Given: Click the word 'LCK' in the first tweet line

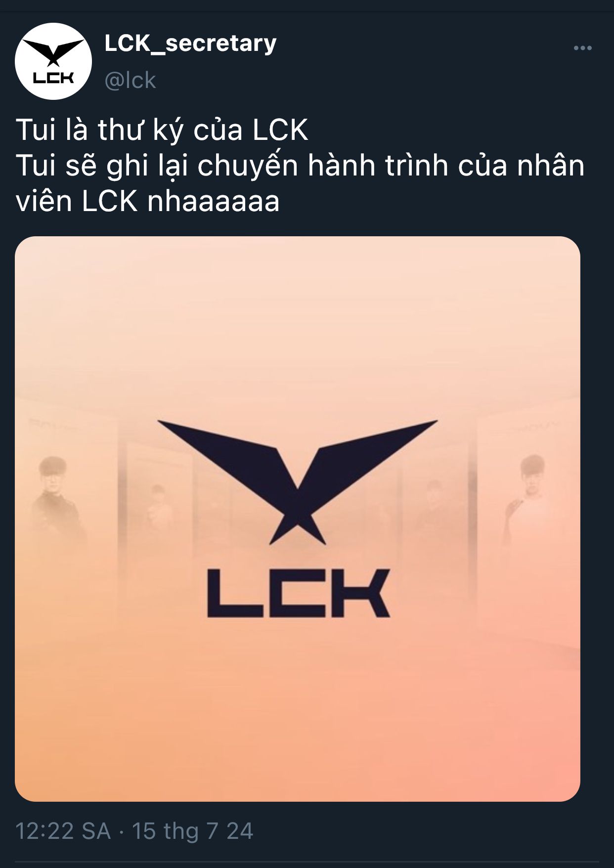Looking at the screenshot, I should point(280,130).
